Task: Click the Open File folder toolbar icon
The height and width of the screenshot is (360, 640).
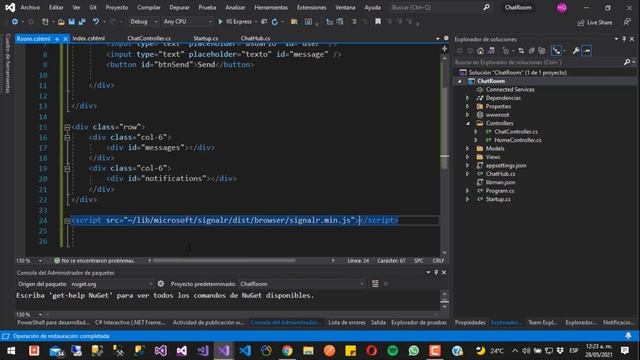Action: click(61, 22)
